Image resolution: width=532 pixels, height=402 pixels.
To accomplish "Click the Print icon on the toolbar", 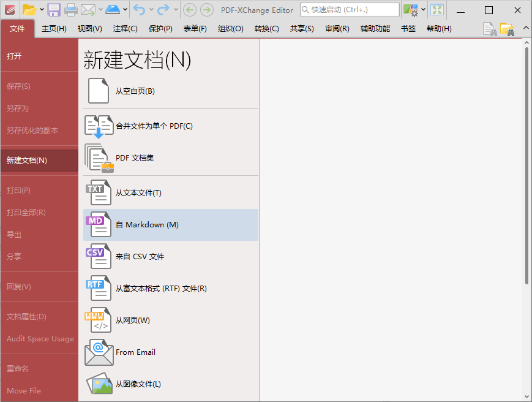I will [71, 10].
